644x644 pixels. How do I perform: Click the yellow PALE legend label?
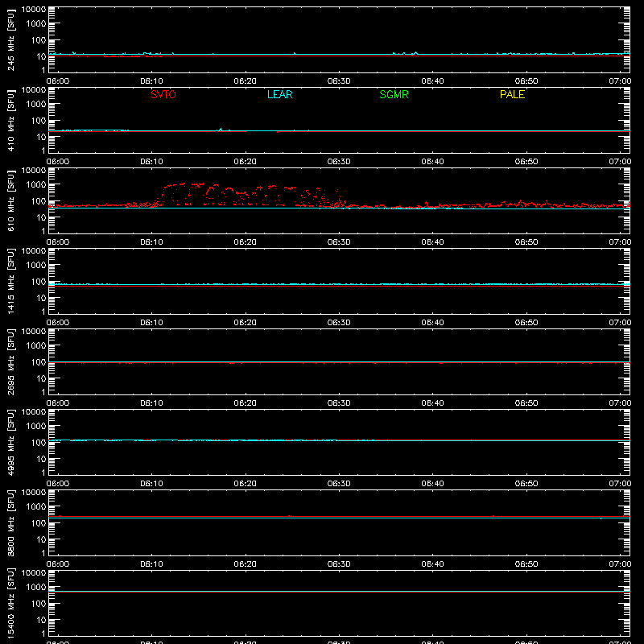tap(512, 94)
